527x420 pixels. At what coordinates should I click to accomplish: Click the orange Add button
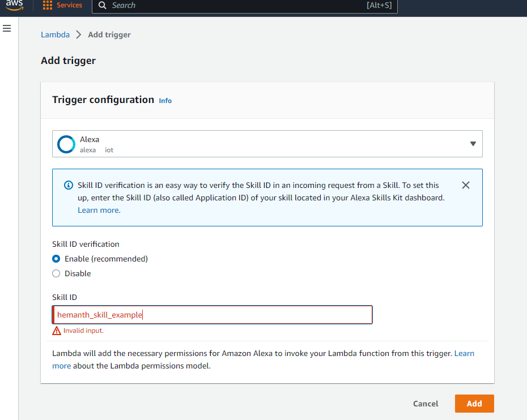474,404
